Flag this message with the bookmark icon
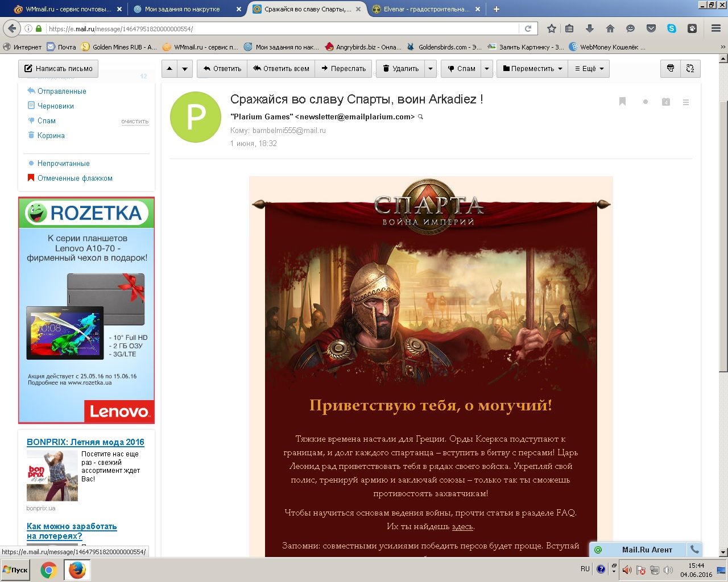The width and height of the screenshot is (728, 582). coord(622,102)
